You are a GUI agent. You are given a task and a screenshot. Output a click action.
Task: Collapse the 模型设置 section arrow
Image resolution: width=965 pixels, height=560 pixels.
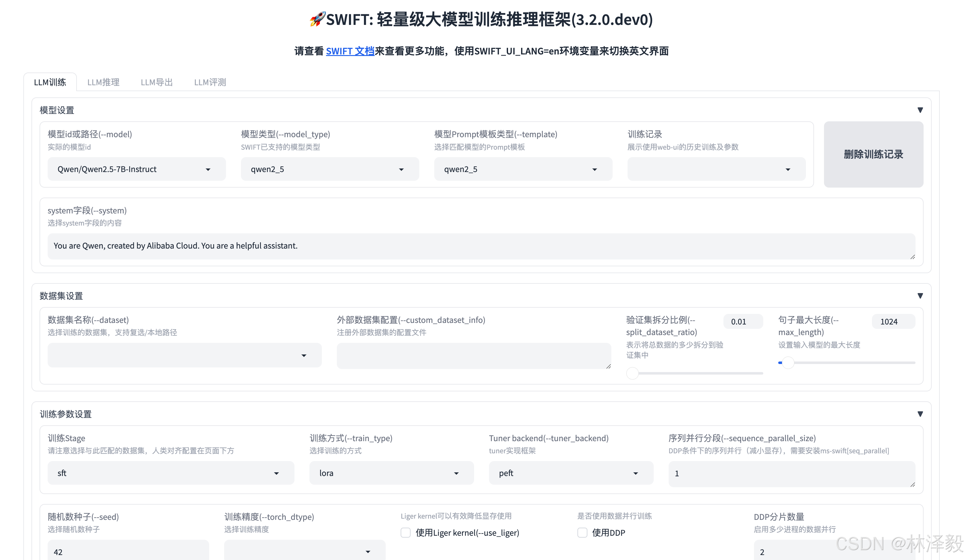920,110
